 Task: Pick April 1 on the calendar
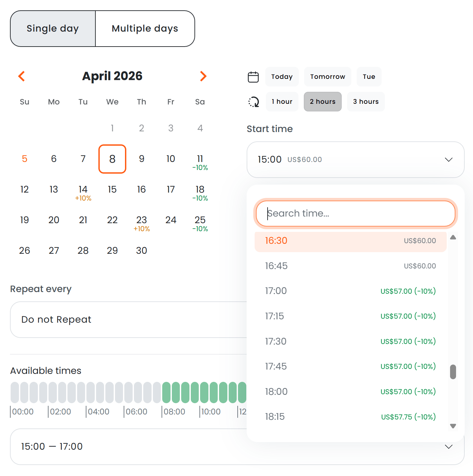[112, 128]
